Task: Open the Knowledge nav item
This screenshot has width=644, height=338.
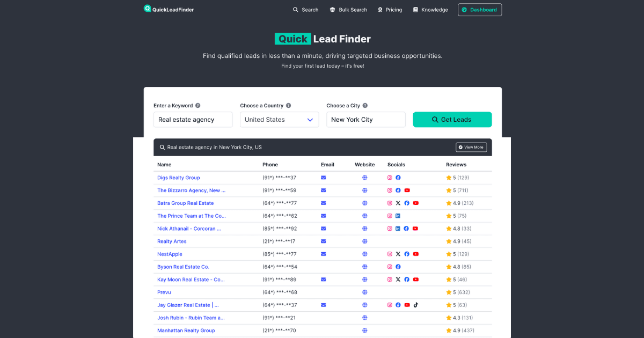Action: click(430, 10)
